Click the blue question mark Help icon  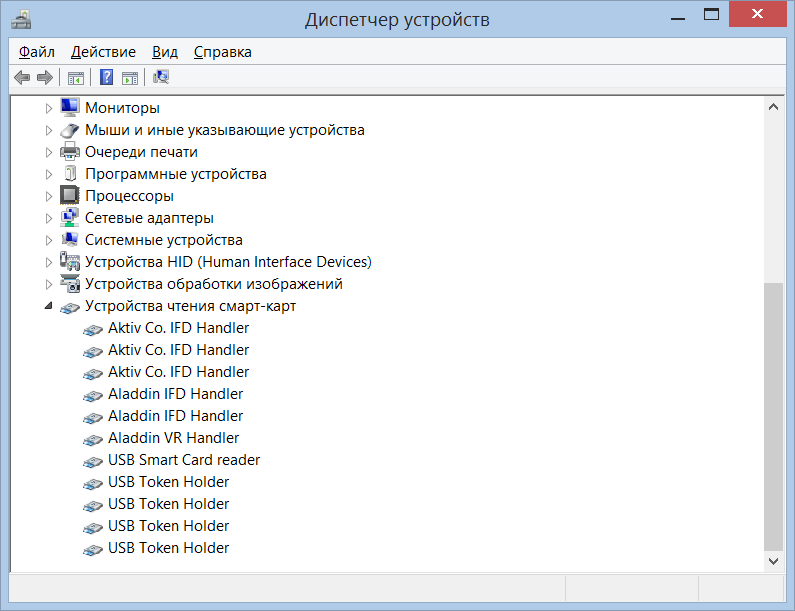coord(106,78)
